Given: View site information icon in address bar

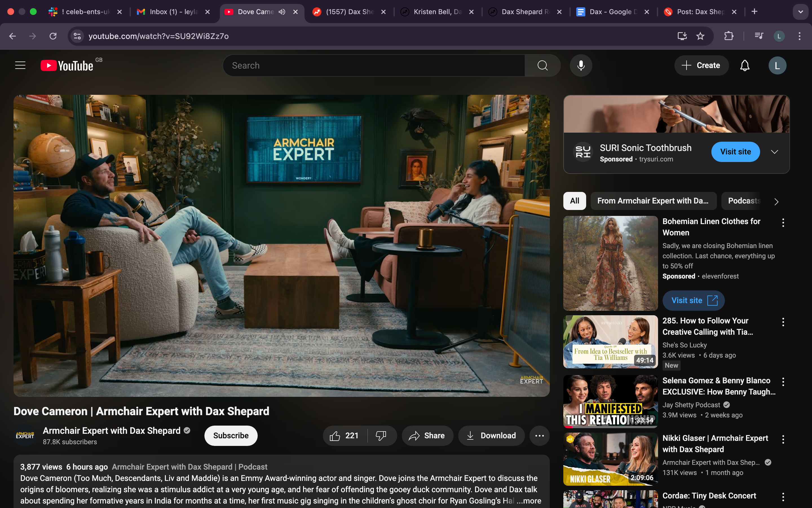Looking at the screenshot, I should pyautogui.click(x=77, y=36).
